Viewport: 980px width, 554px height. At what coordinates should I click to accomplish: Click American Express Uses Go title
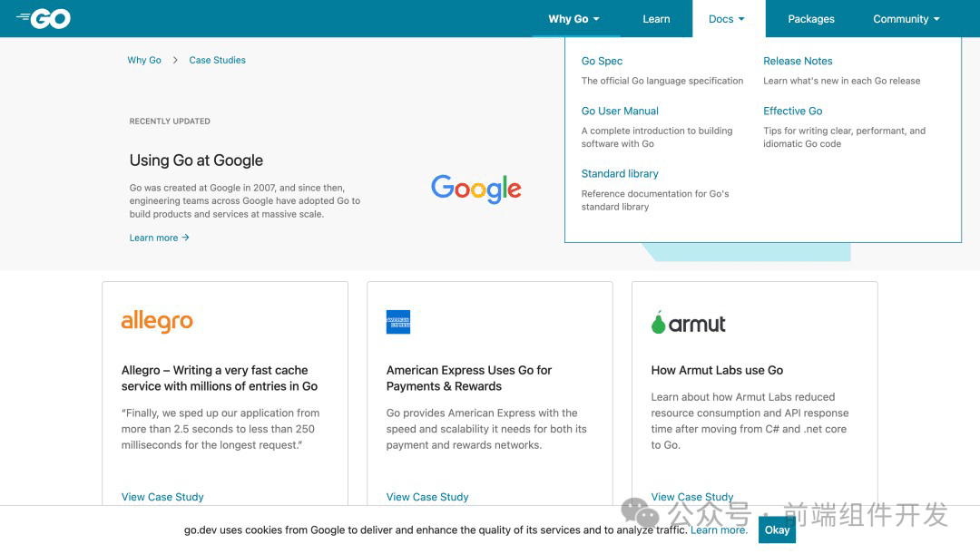(x=469, y=378)
